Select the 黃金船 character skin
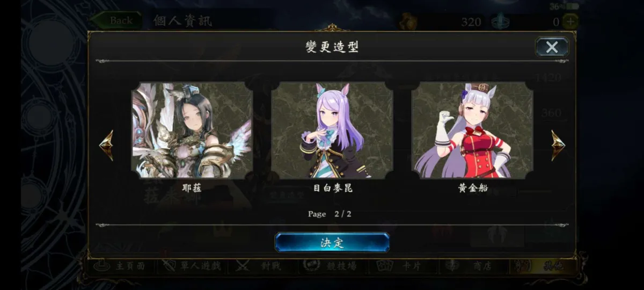The image size is (644, 290). pos(472,130)
